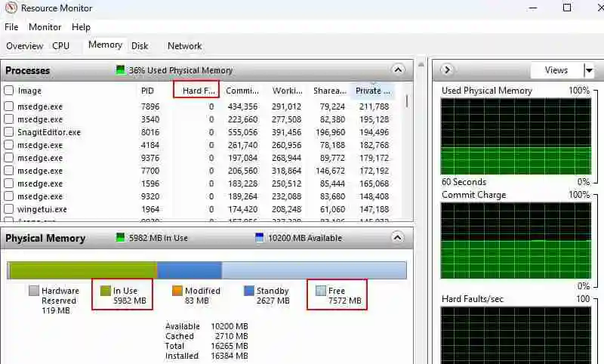Click the In Use green legend swatch
The image size is (604, 364).
[x=105, y=291]
